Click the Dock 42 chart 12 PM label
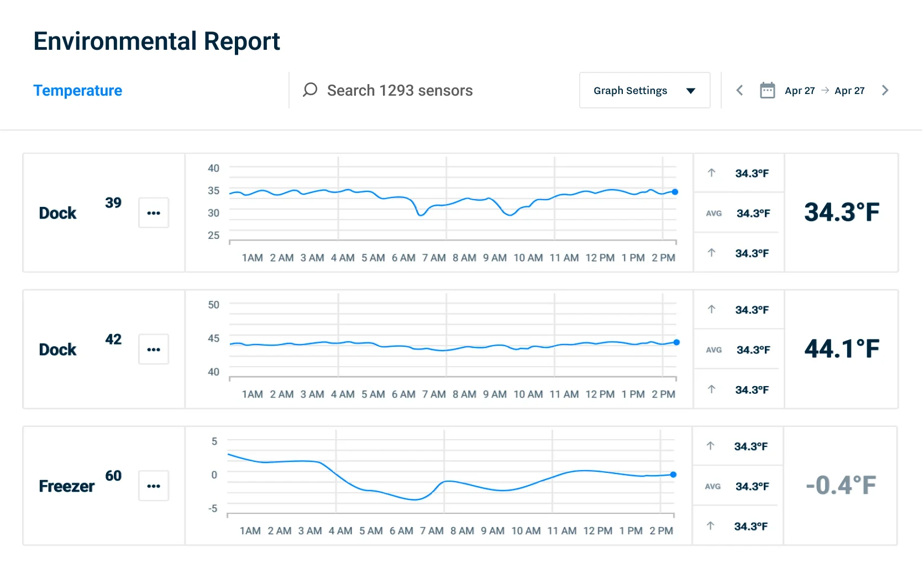The image size is (924, 573). click(x=600, y=394)
